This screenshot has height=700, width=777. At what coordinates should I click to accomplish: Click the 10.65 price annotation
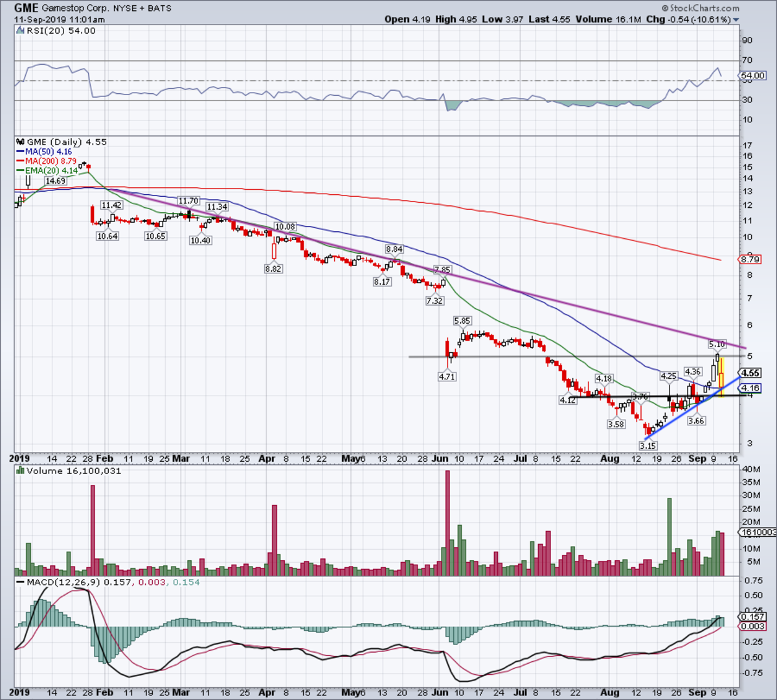[x=155, y=236]
